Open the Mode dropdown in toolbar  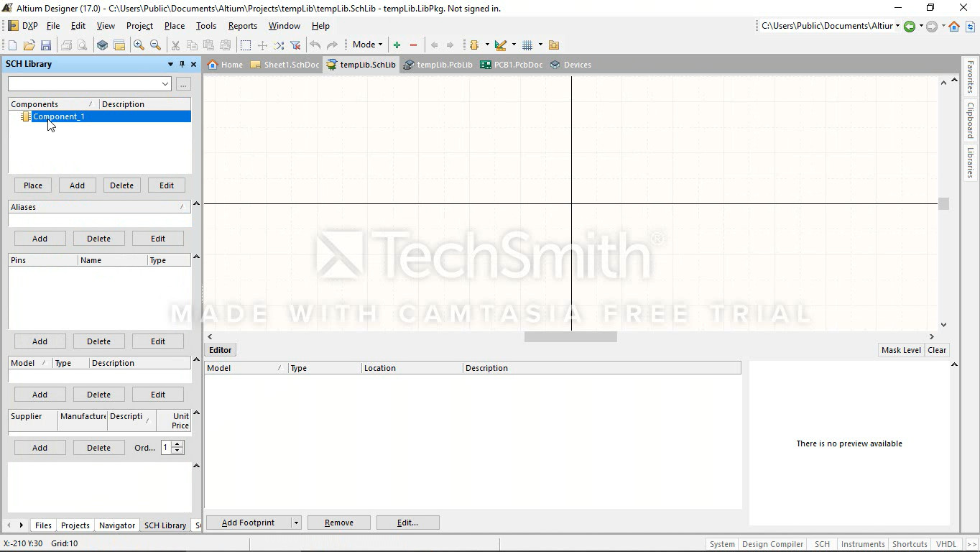coord(368,45)
